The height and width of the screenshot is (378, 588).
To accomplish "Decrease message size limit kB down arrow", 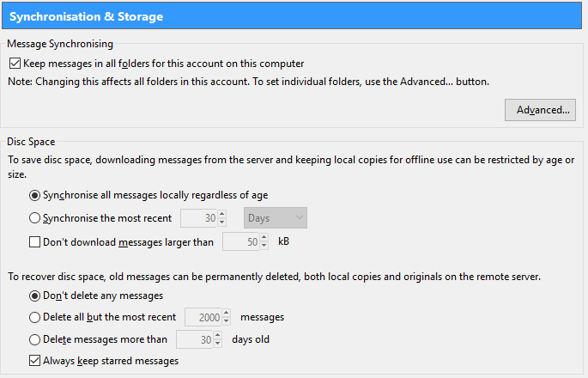I will coord(264,246).
